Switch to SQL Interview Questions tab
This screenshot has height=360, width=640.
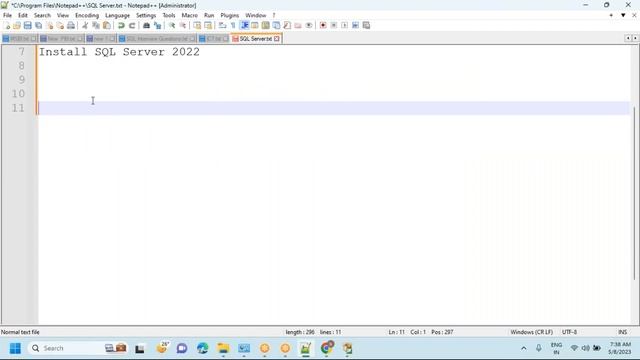point(157,39)
